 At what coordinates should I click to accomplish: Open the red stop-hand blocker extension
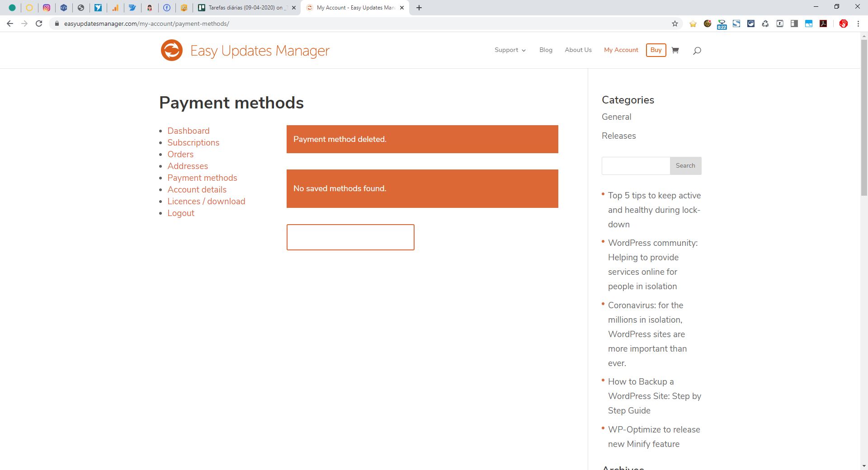[844, 23]
